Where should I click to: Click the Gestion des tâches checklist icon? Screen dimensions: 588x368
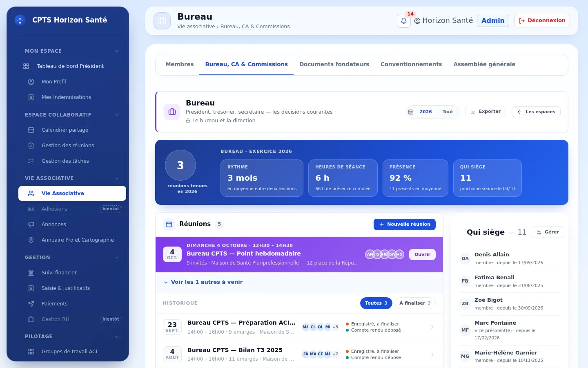(x=31, y=161)
